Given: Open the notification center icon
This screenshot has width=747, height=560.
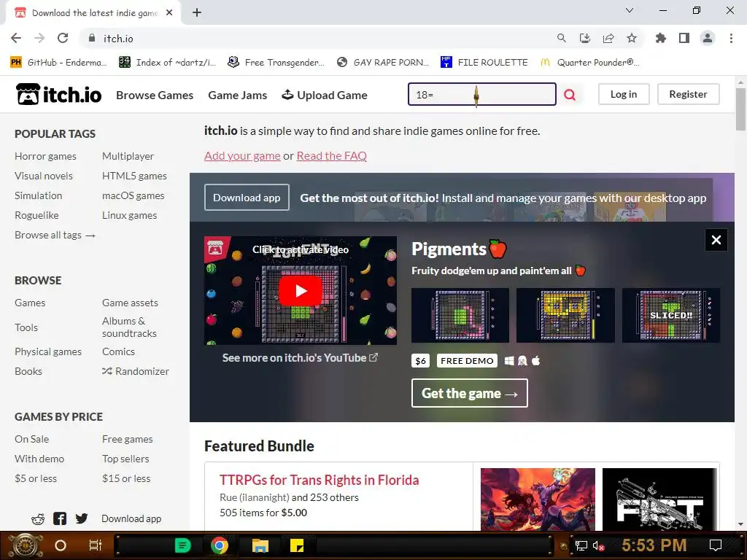Looking at the screenshot, I should (716, 545).
